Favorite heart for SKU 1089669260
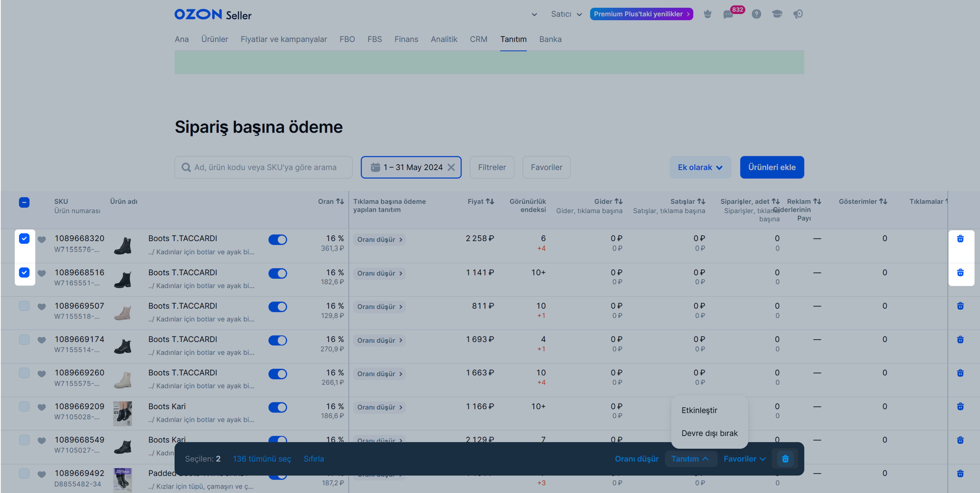 [42, 374]
